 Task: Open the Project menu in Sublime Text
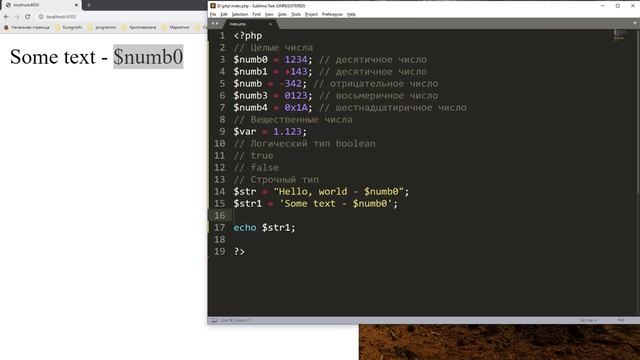(311, 14)
